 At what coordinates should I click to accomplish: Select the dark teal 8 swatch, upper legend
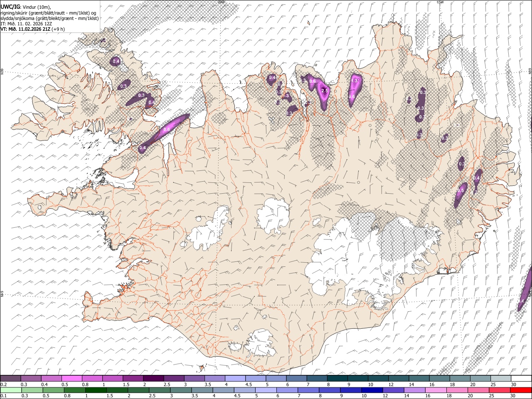(337, 379)
